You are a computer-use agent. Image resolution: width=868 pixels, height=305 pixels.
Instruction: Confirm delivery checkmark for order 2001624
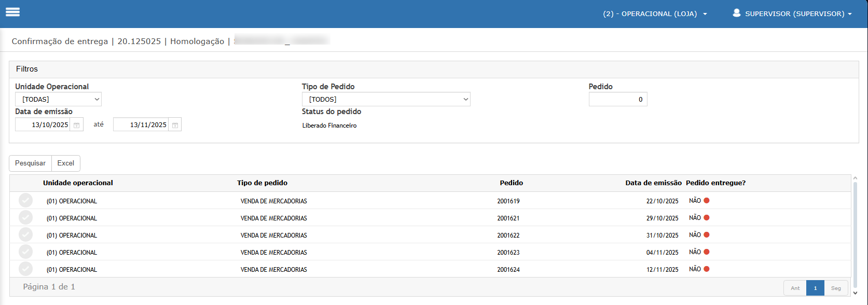[x=25, y=269]
